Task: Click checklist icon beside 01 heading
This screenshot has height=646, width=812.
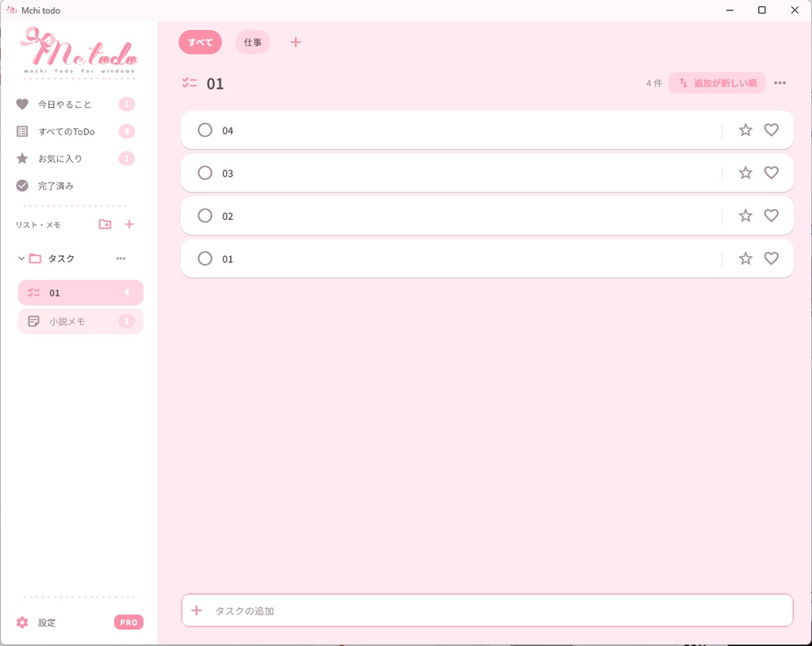Action: pos(190,82)
